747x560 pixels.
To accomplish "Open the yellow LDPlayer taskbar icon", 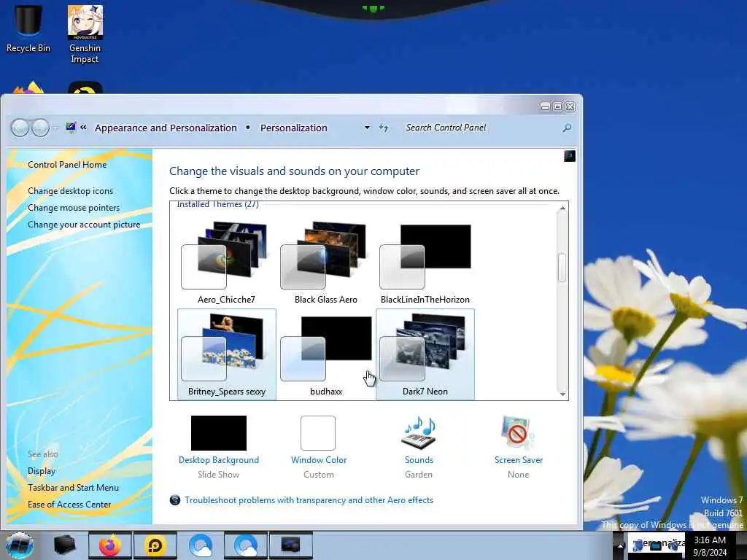I will 155,545.
